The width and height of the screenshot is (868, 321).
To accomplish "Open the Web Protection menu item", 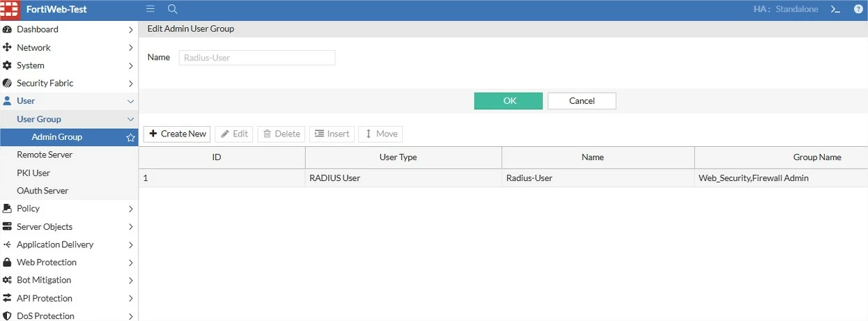I will click(69, 263).
